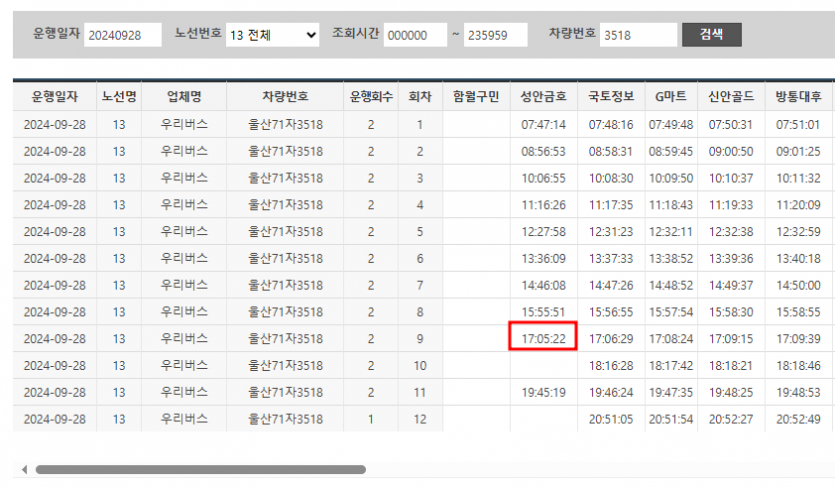The height and width of the screenshot is (487, 835).
Task: Click the 함월구민 column header
Action: click(476, 97)
